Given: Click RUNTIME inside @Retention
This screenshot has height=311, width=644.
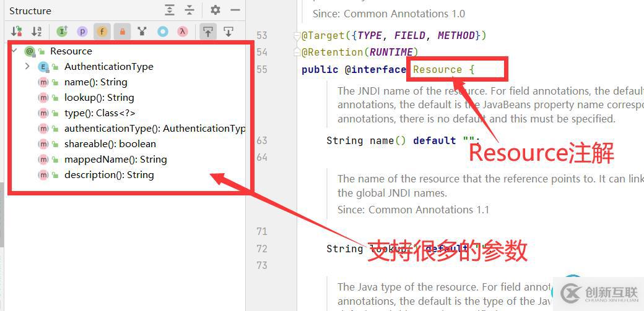Looking at the screenshot, I should point(391,52).
